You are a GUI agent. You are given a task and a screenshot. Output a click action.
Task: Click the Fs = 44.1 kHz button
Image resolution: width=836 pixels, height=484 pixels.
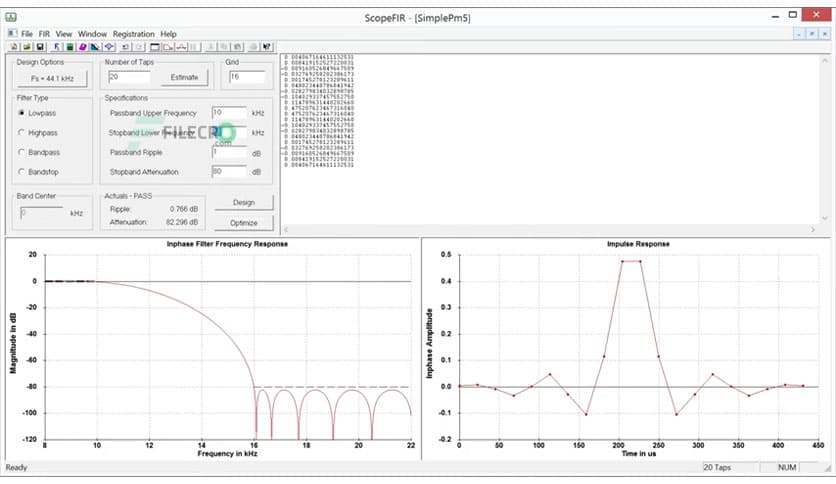pos(52,77)
